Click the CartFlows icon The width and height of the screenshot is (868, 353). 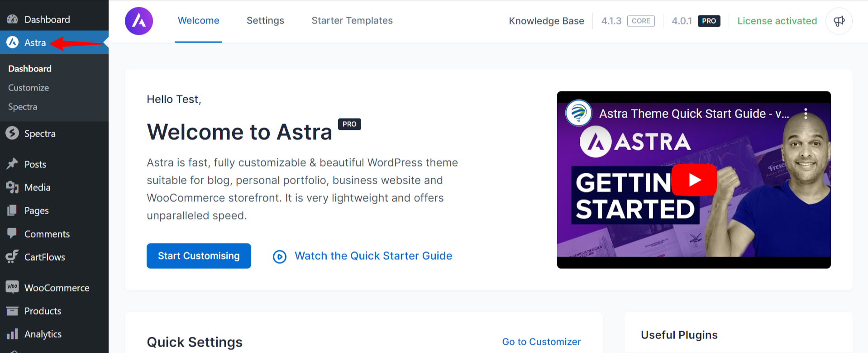pyautogui.click(x=12, y=257)
